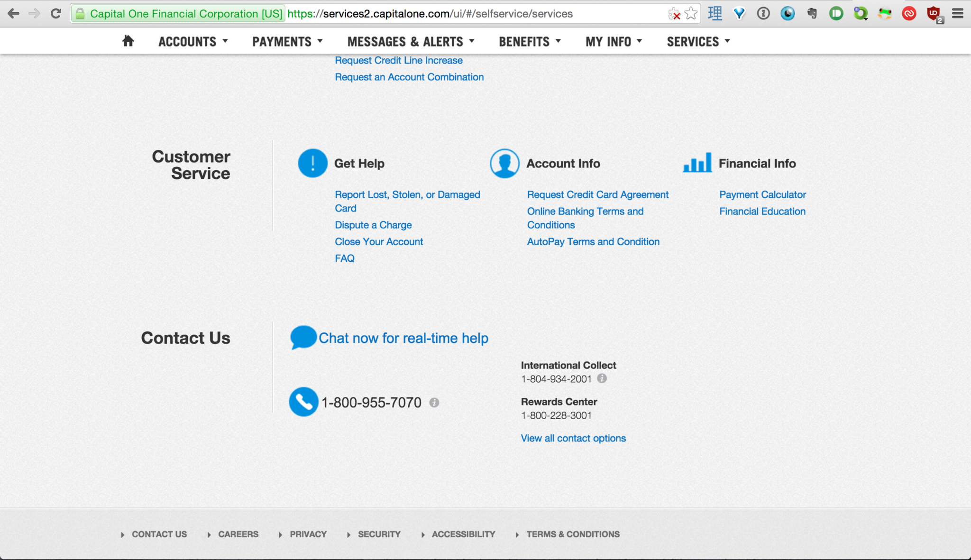The width and height of the screenshot is (971, 560).
Task: Click the blue phone icon
Action: pos(303,402)
